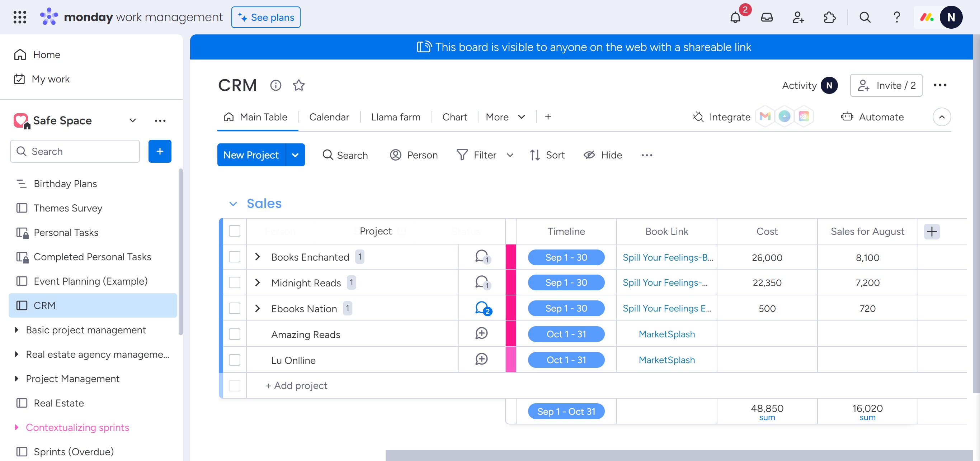Expand Midnight Reads subitems

point(258,282)
